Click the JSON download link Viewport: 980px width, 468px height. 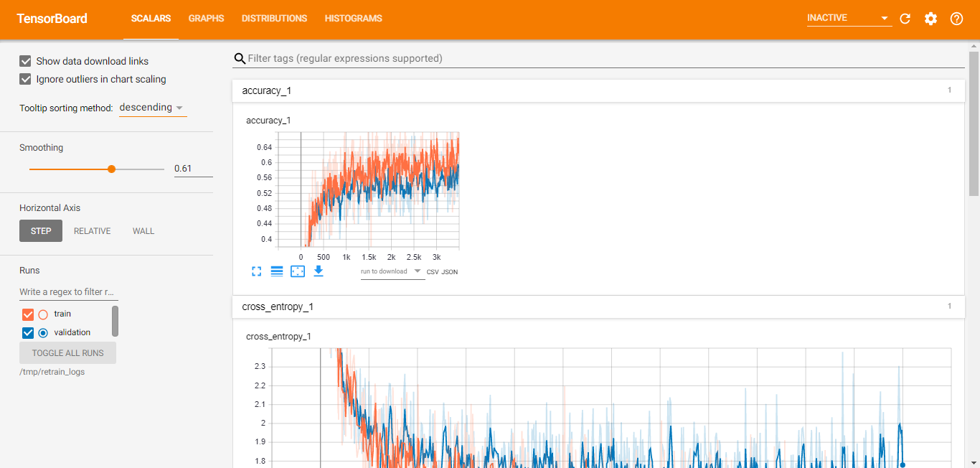point(449,272)
